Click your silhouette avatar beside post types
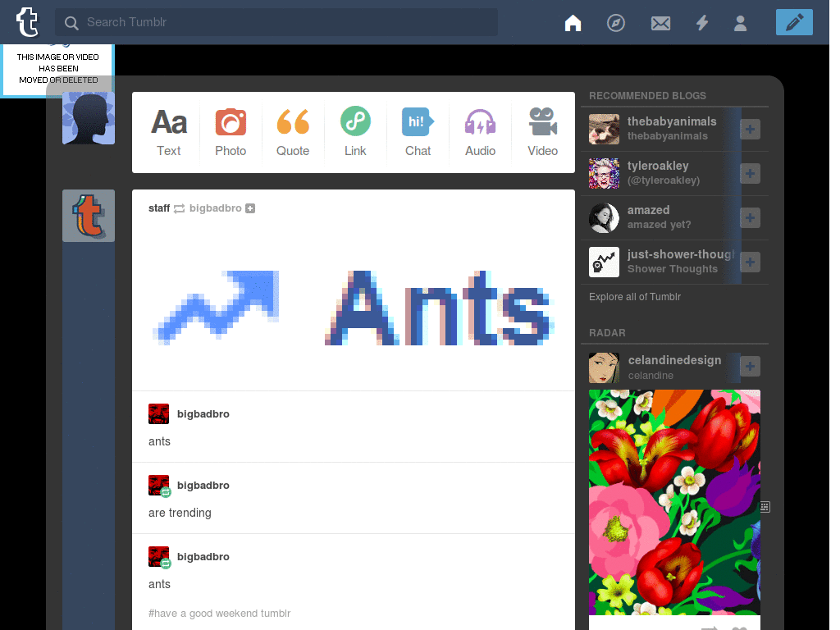This screenshot has height=630, width=840. click(x=89, y=118)
